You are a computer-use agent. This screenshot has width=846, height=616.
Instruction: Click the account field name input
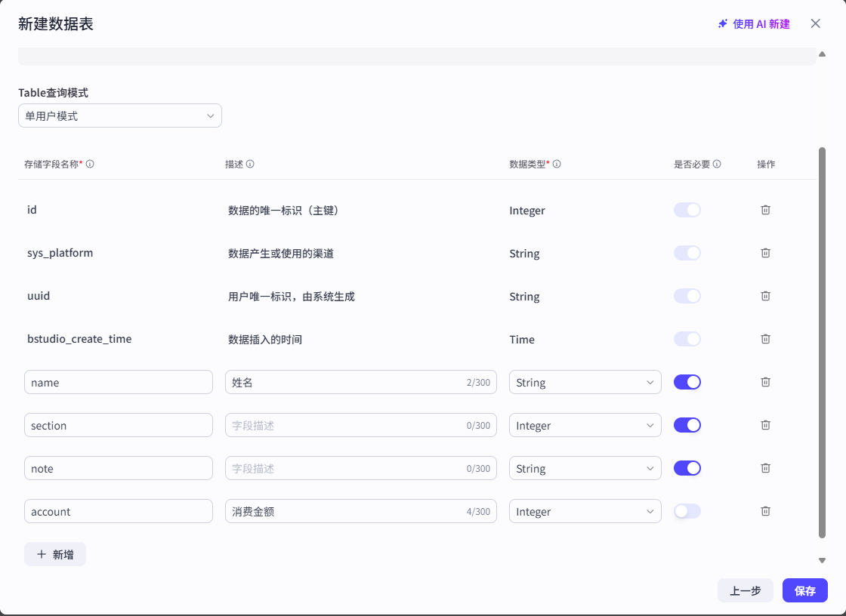(118, 511)
